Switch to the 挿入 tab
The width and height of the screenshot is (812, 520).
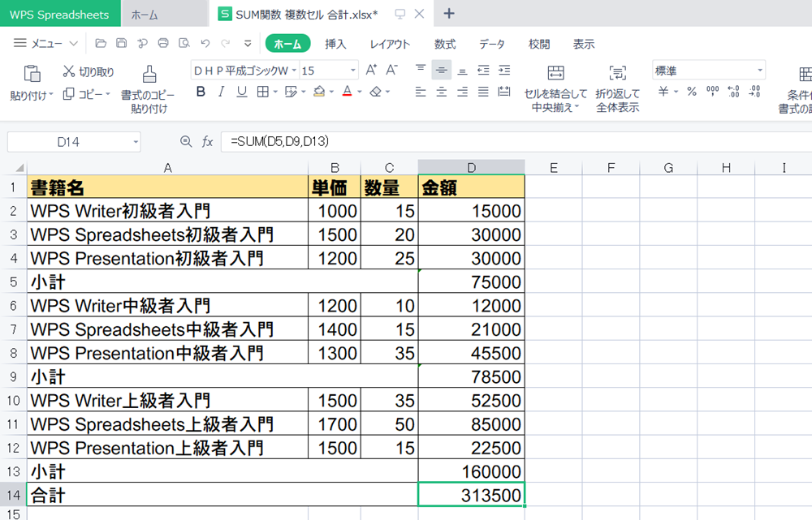[x=335, y=44]
